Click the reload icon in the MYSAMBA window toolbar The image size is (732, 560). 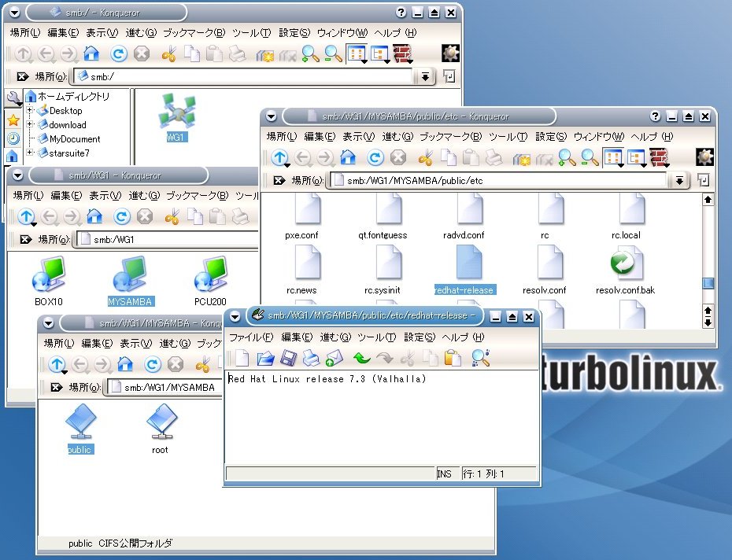click(152, 364)
